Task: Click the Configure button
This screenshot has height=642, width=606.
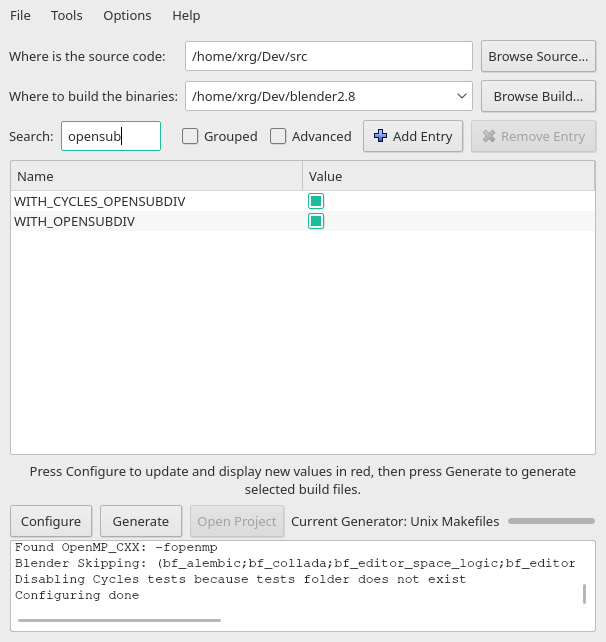Action: tap(51, 521)
